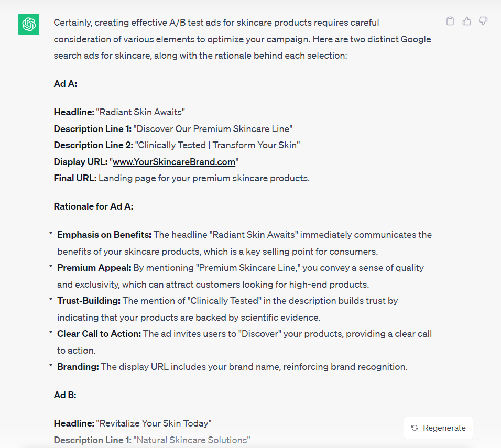The image size is (501, 448).
Task: Give the response a thumbs up
Action: coord(467,21)
